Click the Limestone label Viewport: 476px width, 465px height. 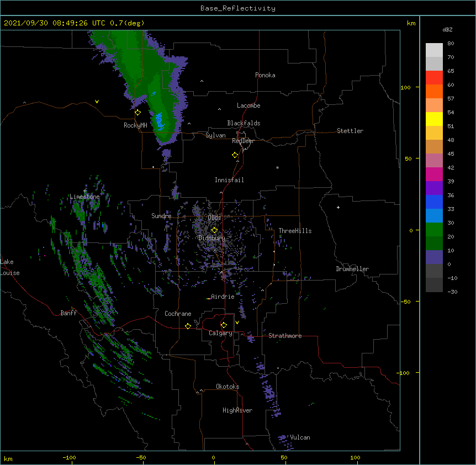point(84,197)
